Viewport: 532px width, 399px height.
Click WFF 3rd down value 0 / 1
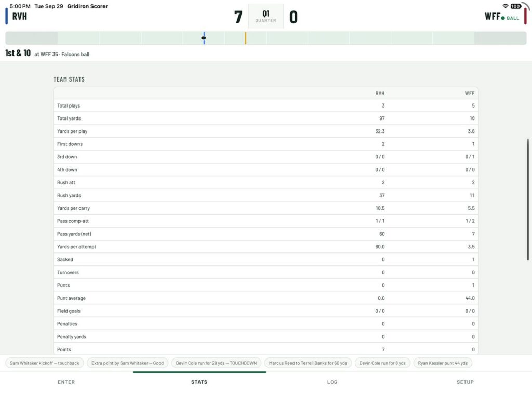point(470,157)
